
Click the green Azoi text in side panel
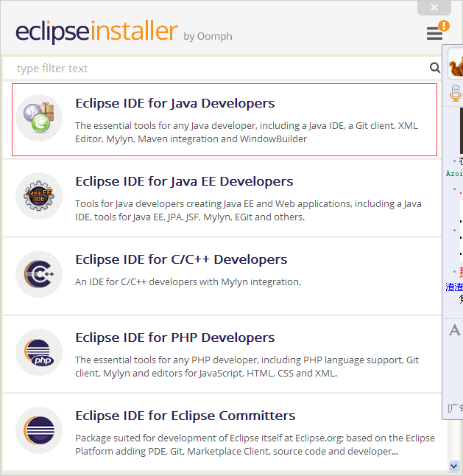click(454, 174)
